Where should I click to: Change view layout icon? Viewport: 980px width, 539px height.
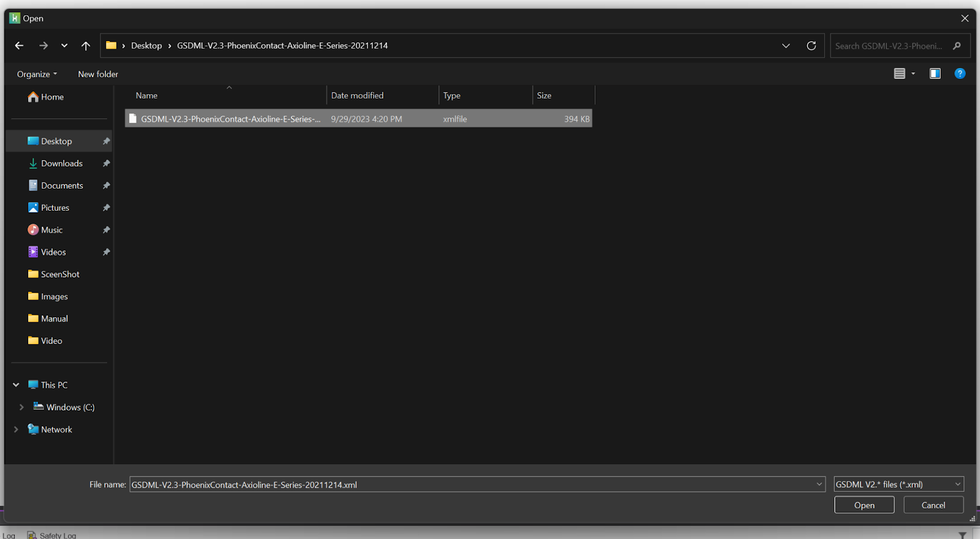point(899,73)
